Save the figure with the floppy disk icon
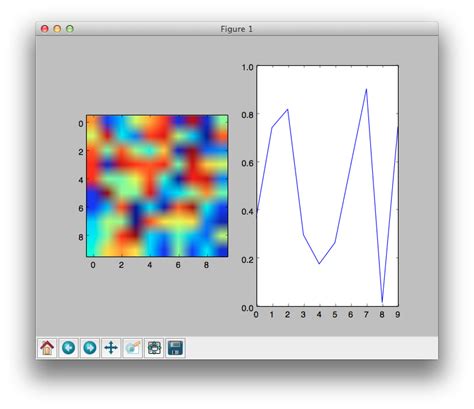 point(175,348)
